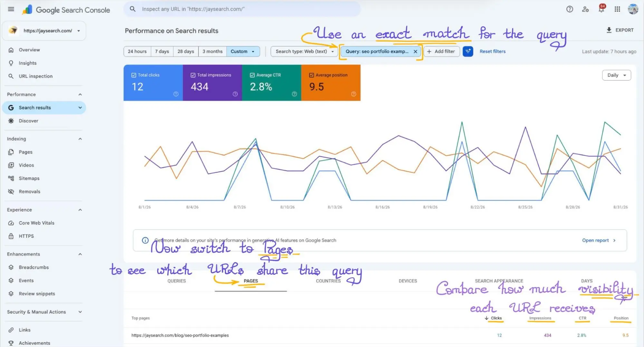Collapse the Indexing sidebar section
The image size is (644, 347).
(x=80, y=139)
